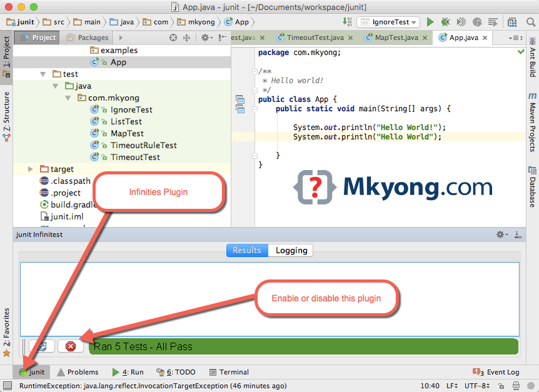Fold the main method body

(254, 109)
